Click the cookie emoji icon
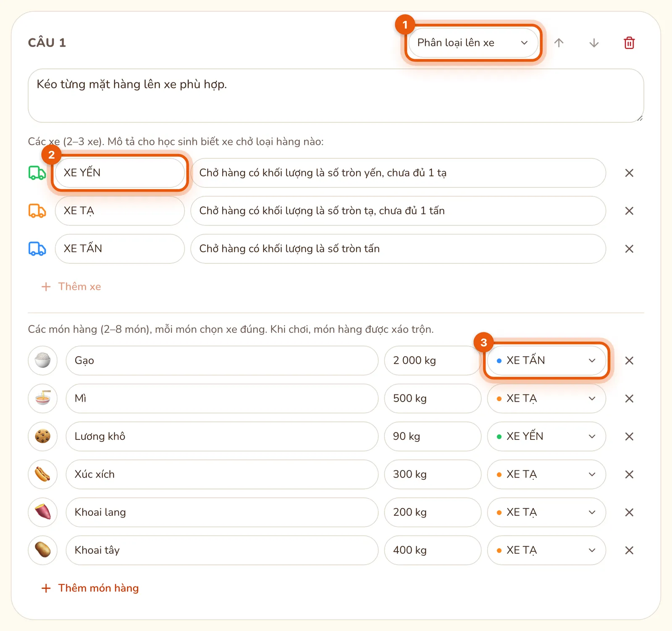The width and height of the screenshot is (672, 631). [x=43, y=436]
